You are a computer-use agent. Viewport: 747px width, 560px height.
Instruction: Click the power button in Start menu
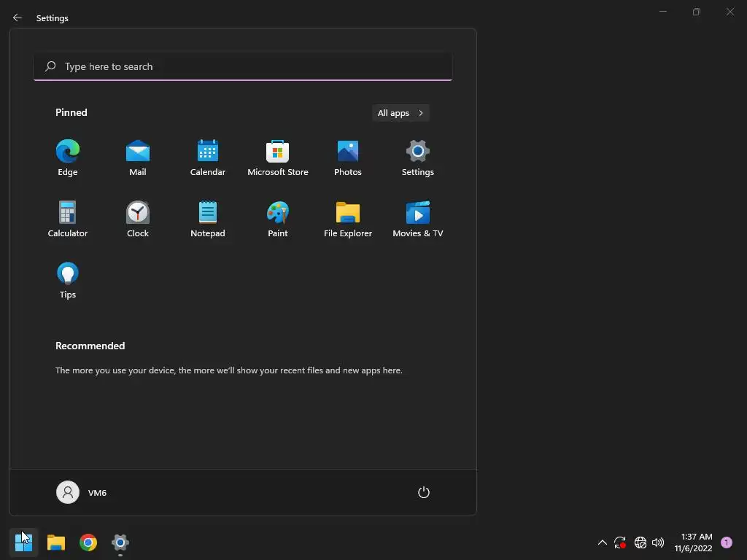pos(424,492)
